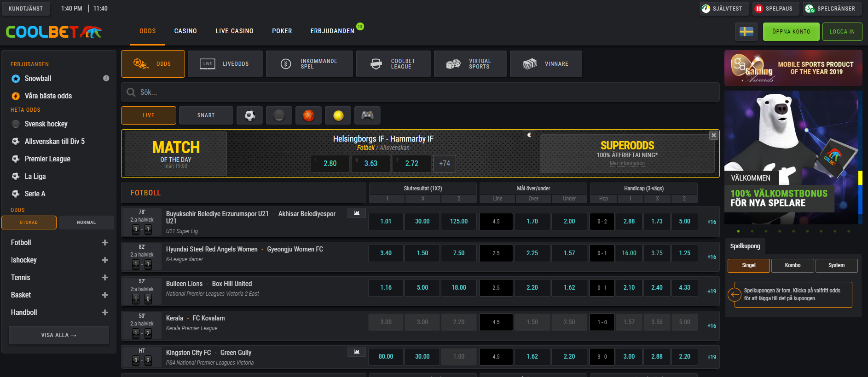Click the Snowball info icon
Image resolution: width=868 pixels, height=377 pixels.
106,78
